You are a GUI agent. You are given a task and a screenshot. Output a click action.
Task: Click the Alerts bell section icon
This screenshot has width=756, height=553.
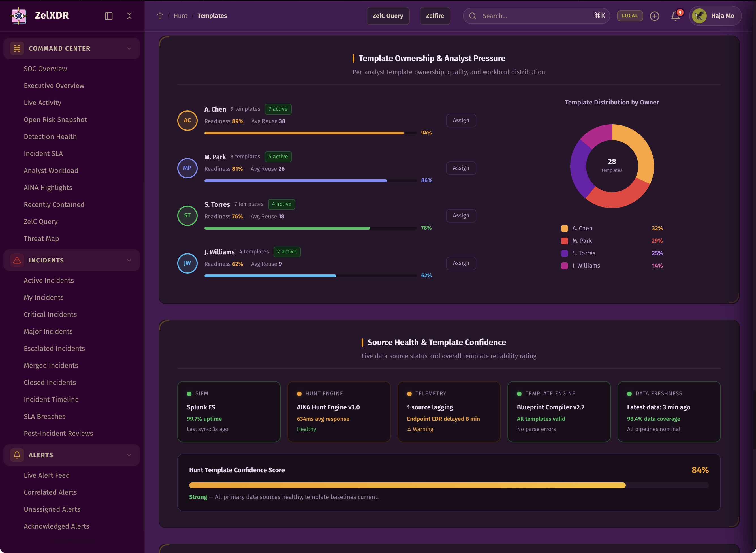coord(17,454)
